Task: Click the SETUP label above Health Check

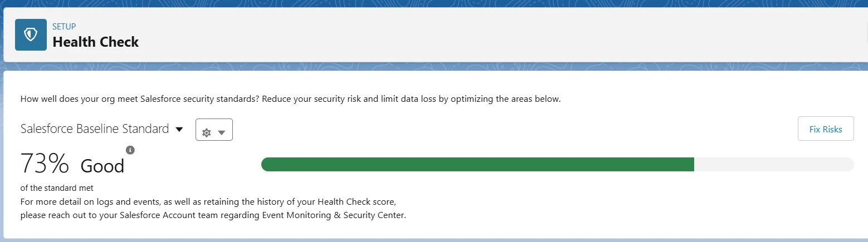Action: coord(64,26)
